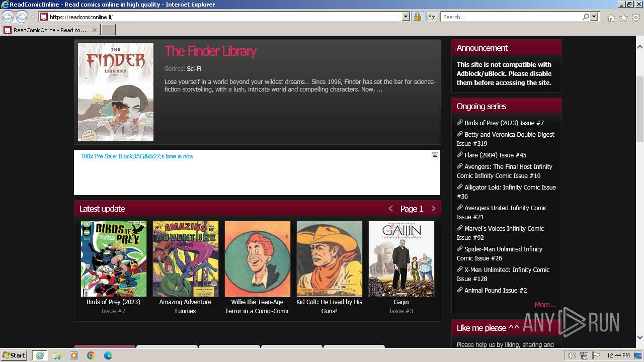The image size is (644, 362).
Task: Click the search magnifier icon
Action: click(x=586, y=17)
